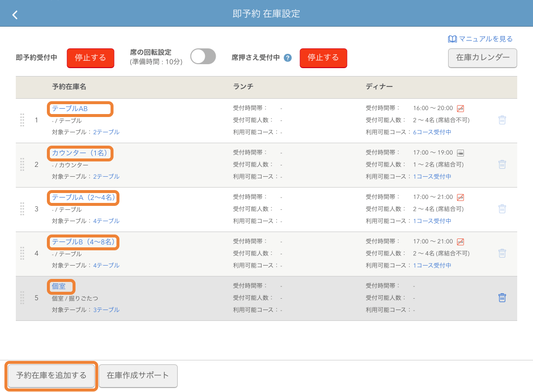Click the blue trash icon on 個室 row

(x=502, y=298)
